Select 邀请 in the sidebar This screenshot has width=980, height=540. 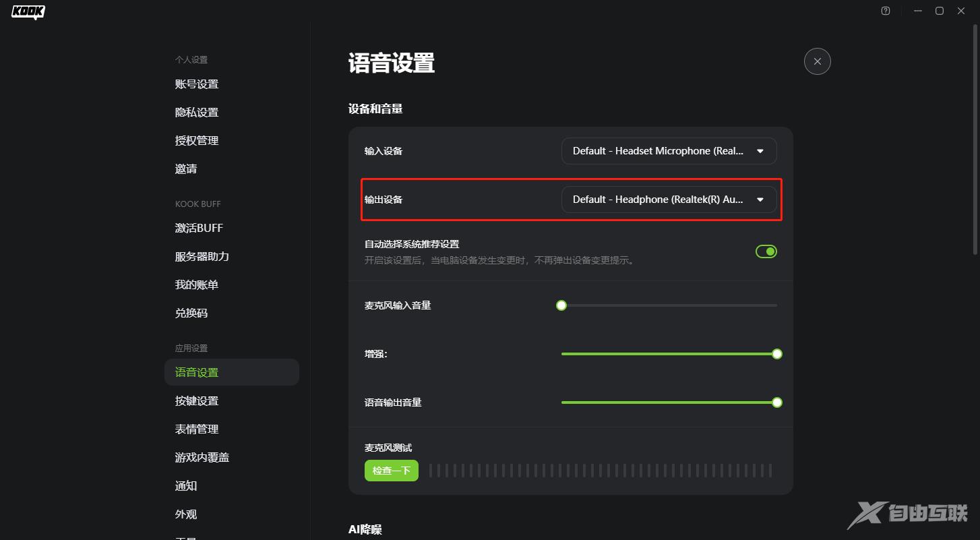(186, 169)
